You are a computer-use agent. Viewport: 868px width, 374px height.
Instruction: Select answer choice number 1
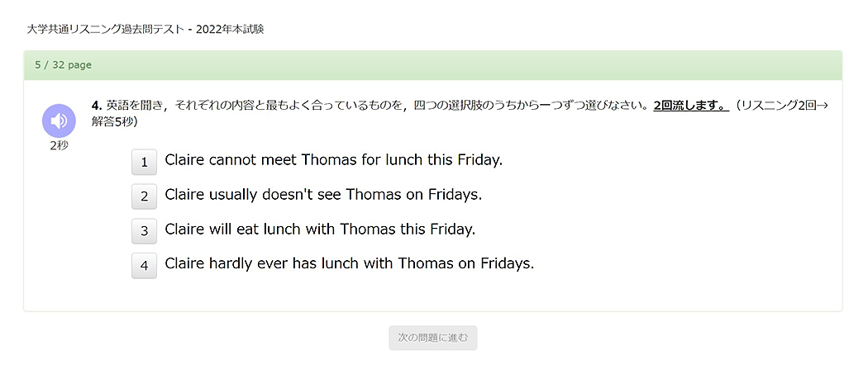click(144, 162)
